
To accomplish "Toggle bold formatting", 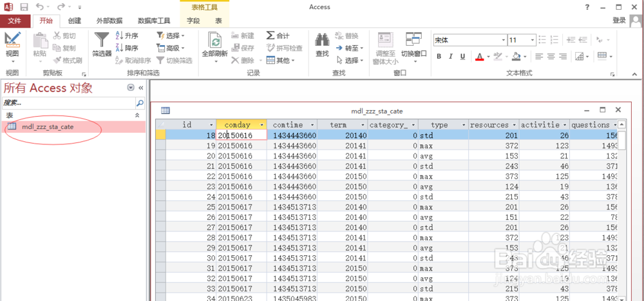I will 439,56.
